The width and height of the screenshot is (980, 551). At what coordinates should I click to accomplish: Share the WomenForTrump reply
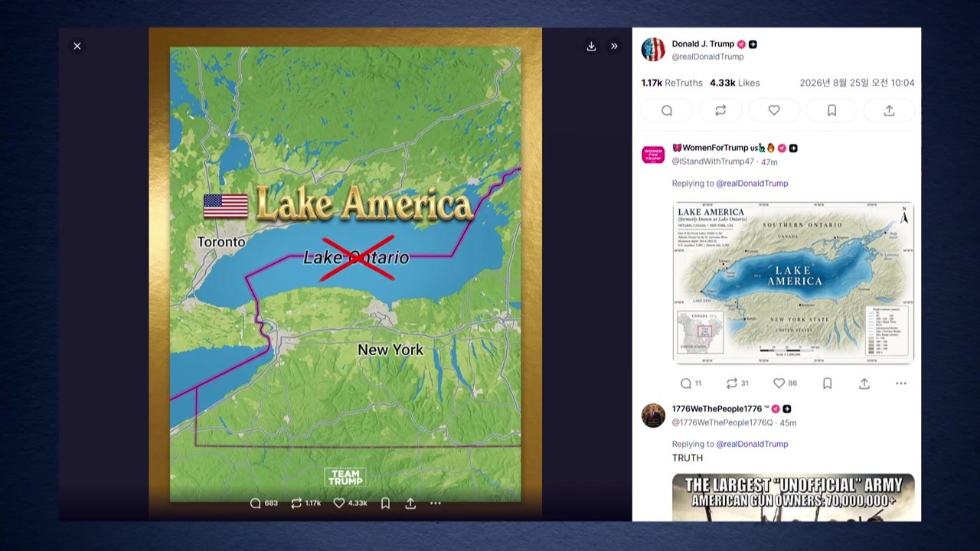click(864, 383)
